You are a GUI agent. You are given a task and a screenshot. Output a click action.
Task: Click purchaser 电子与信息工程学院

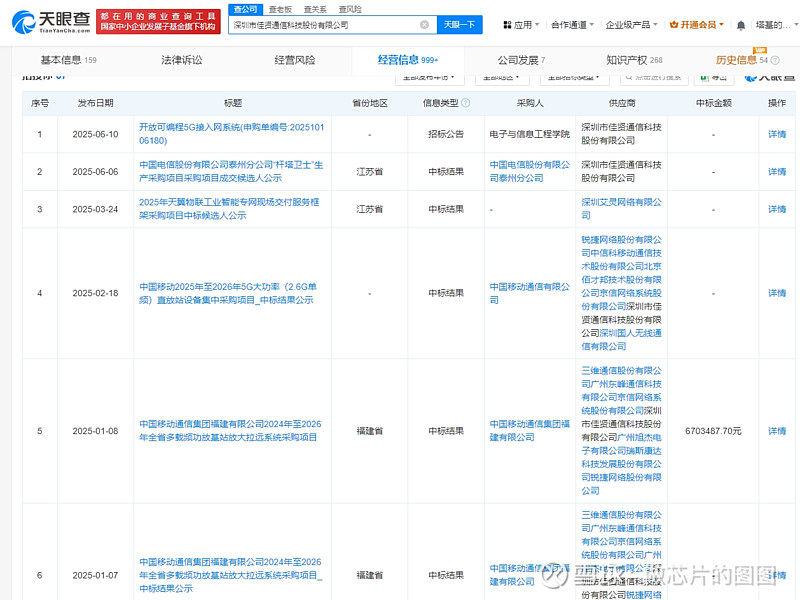click(x=530, y=134)
